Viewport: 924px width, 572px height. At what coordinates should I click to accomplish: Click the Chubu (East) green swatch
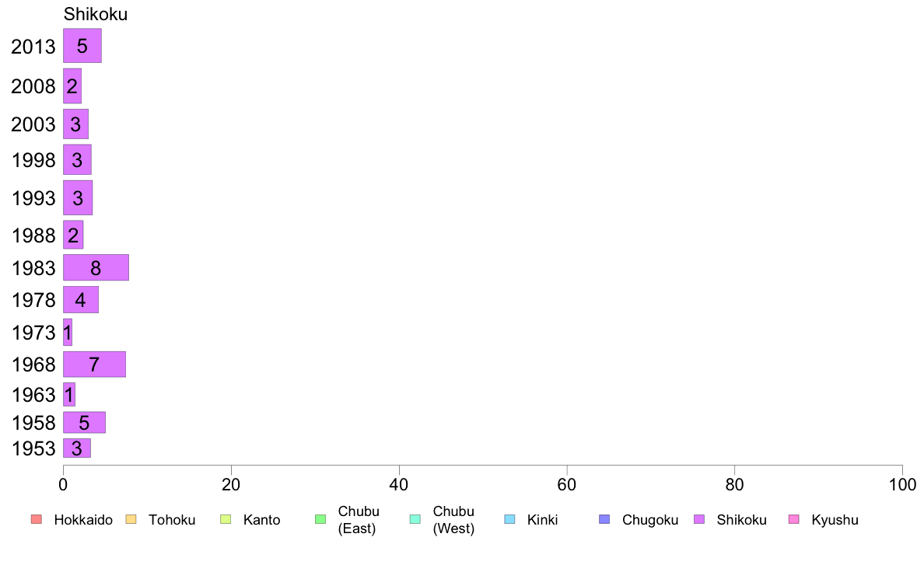pos(320,519)
